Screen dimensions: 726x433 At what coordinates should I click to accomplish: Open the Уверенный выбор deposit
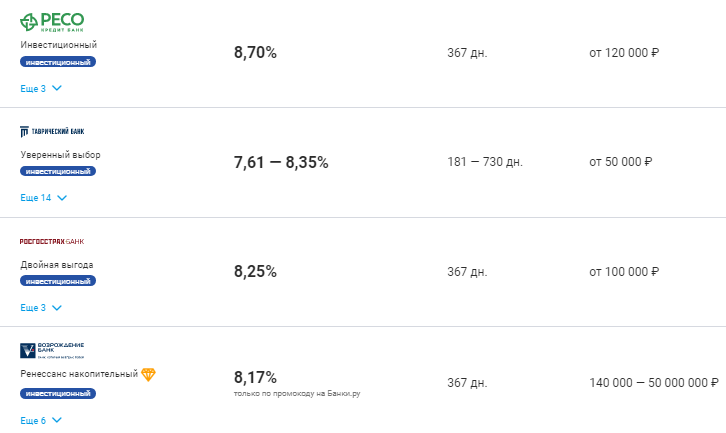(60, 155)
